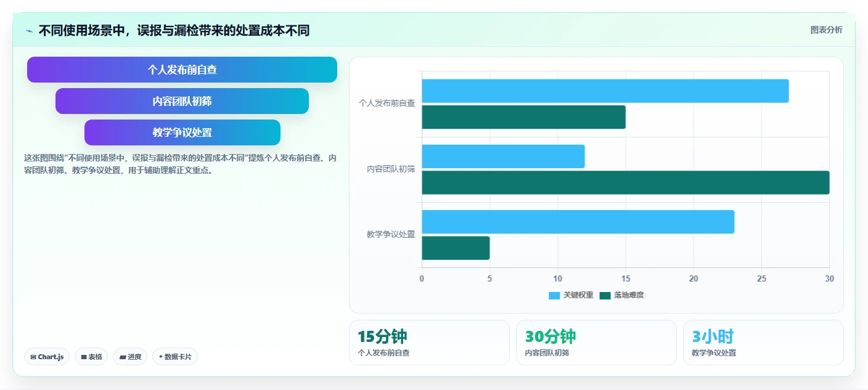The width and height of the screenshot is (868, 390).
Task: Open the 30分钟 data card
Action: pos(596,343)
